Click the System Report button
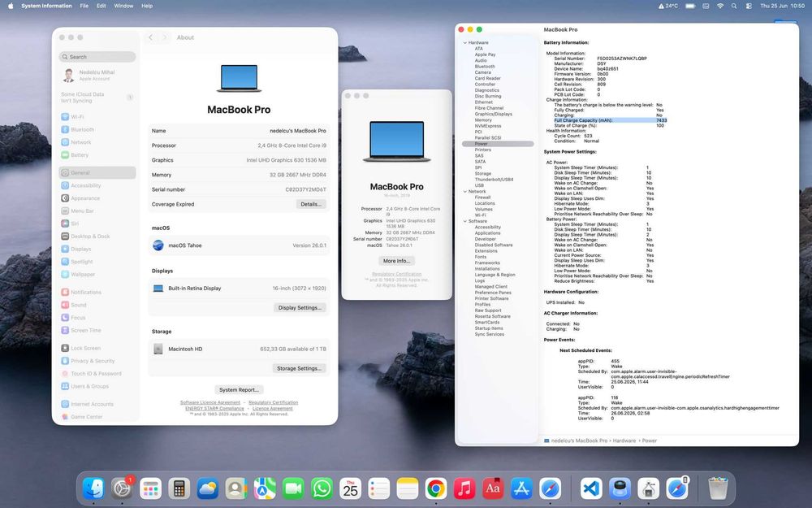 coord(239,390)
